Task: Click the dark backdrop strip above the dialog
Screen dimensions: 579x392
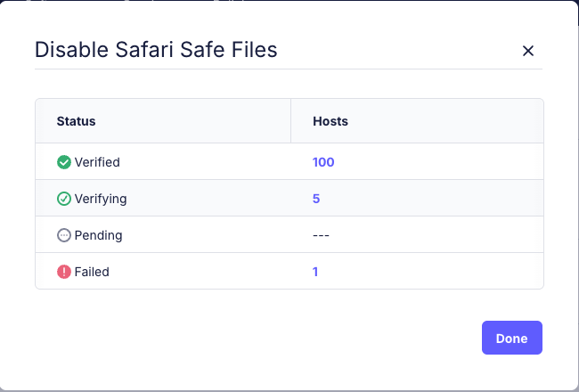Action: click(289, 0)
